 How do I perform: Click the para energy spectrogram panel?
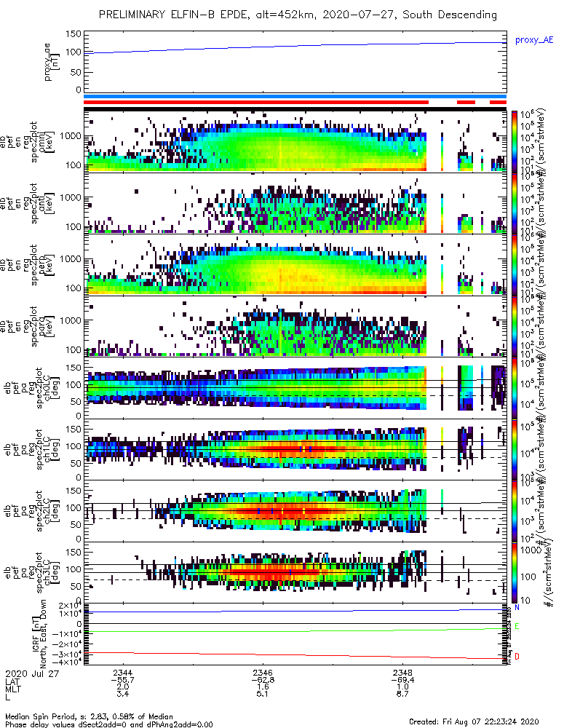tap(295, 326)
